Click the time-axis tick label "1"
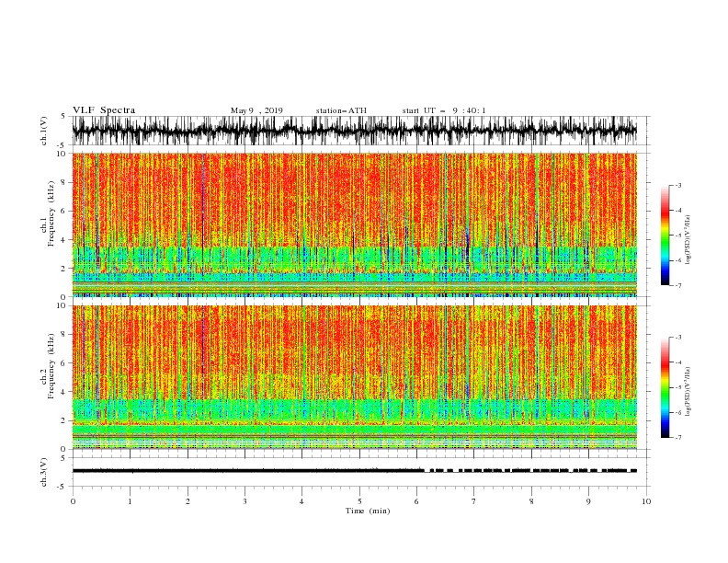 tap(130, 501)
